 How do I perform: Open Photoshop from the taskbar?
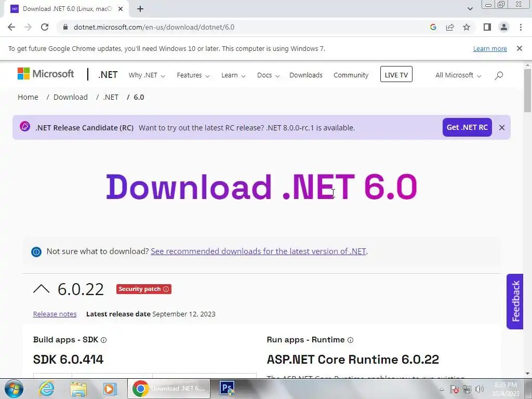pos(228,389)
